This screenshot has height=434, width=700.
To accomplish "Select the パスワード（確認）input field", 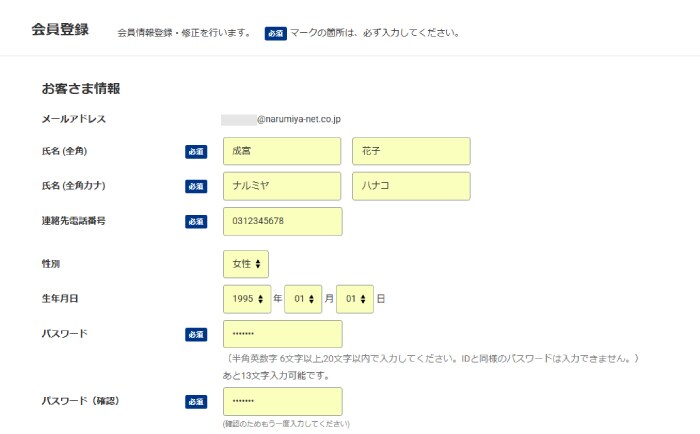I will click(x=283, y=401).
